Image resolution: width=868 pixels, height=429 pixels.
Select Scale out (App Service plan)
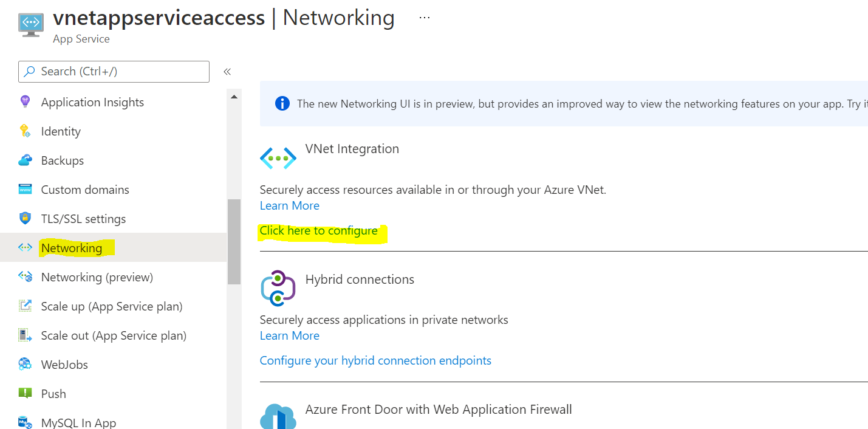click(114, 335)
